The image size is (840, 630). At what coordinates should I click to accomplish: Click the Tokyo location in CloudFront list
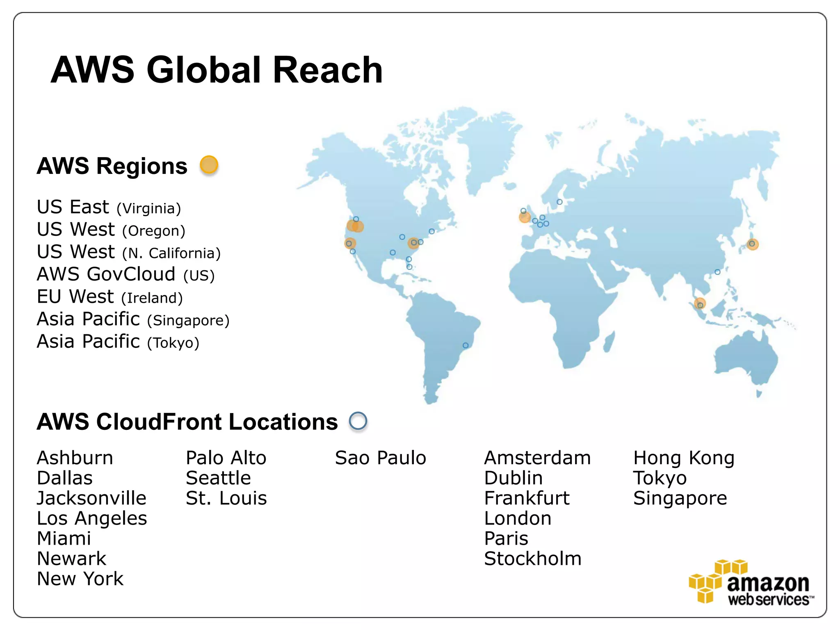pos(660,479)
